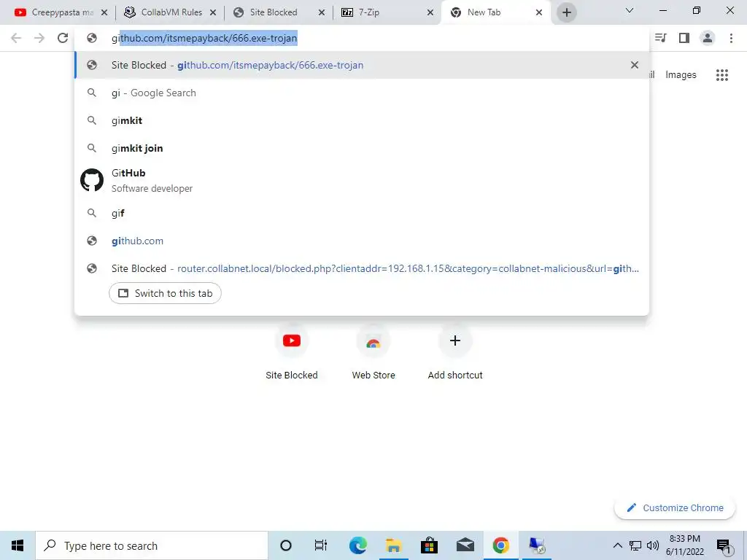Open the Mail app from taskbar
Screen dimensions: 747x560
click(465, 545)
